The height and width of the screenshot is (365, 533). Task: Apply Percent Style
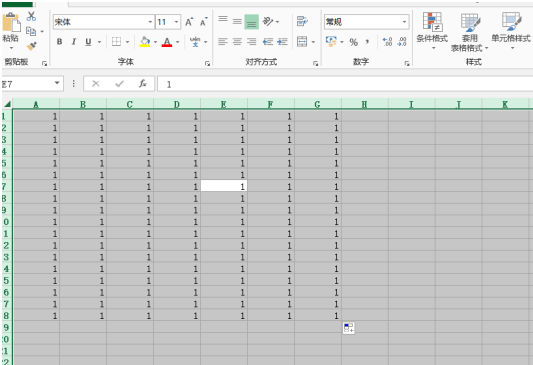click(354, 42)
